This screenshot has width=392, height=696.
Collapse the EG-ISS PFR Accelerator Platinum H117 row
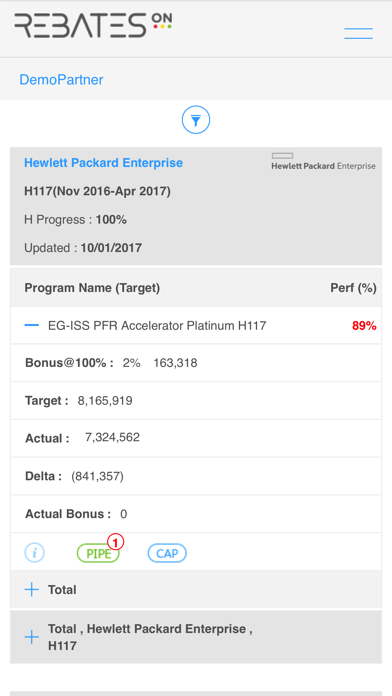point(32,325)
